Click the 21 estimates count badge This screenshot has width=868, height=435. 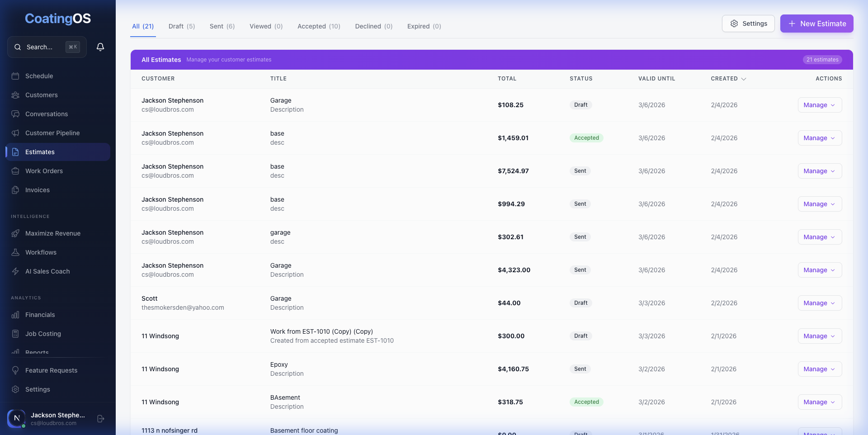[822, 59]
